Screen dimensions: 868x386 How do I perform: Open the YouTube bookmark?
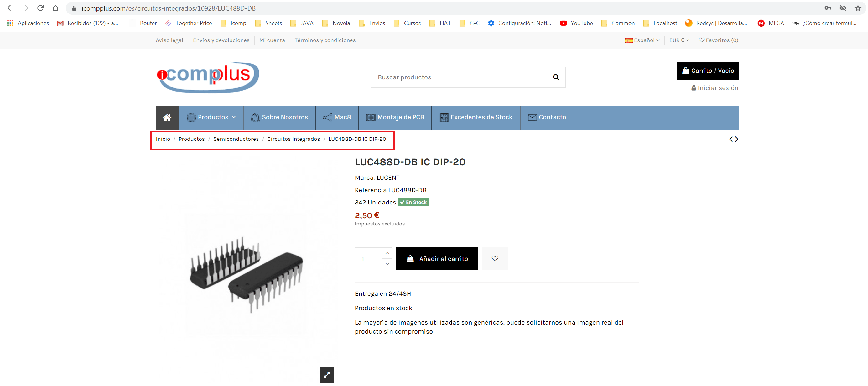(577, 23)
